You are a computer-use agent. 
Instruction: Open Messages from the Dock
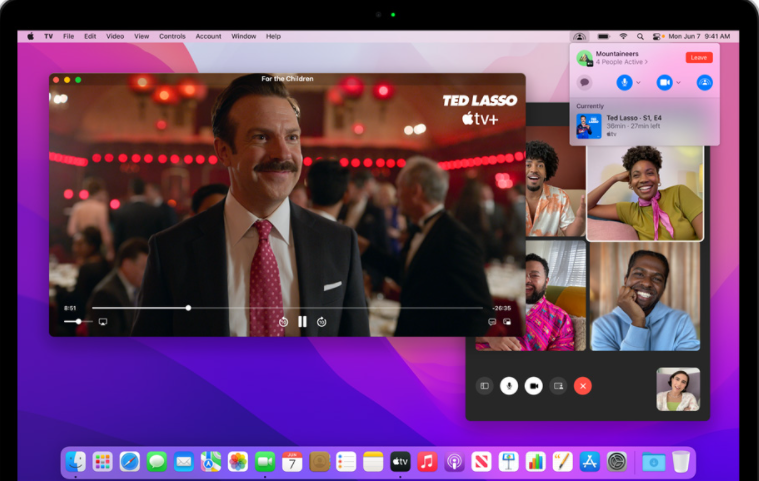coord(157,462)
